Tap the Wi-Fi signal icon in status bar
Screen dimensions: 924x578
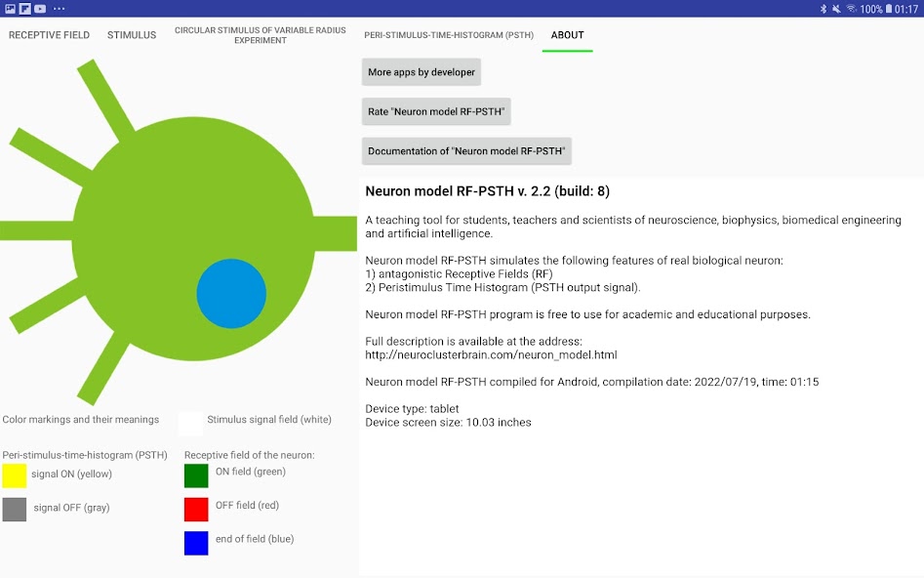tap(851, 9)
